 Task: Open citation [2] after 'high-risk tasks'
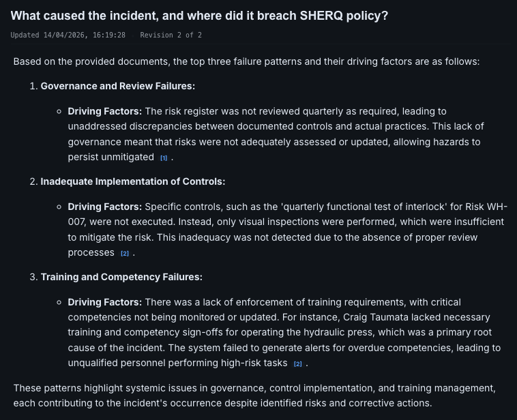point(298,364)
